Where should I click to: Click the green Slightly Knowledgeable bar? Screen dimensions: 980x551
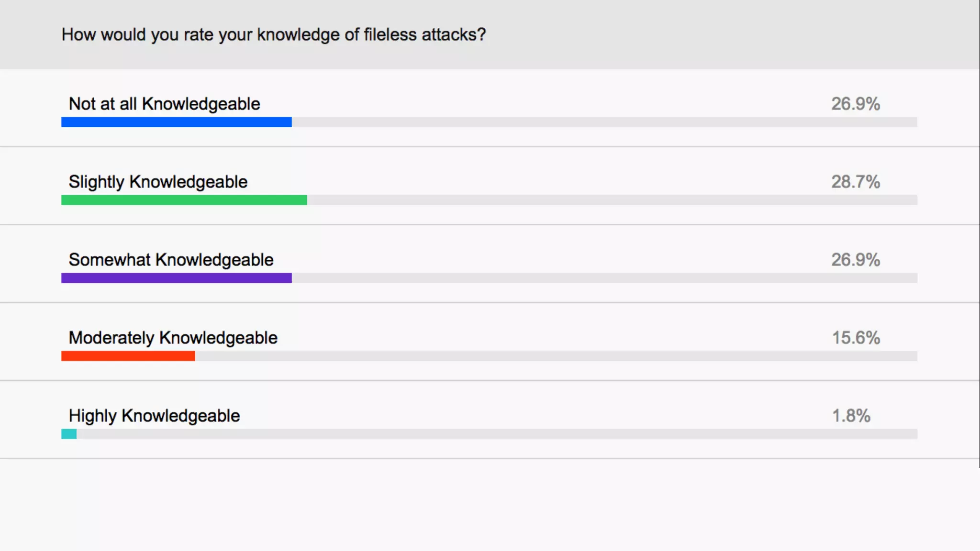[184, 200]
